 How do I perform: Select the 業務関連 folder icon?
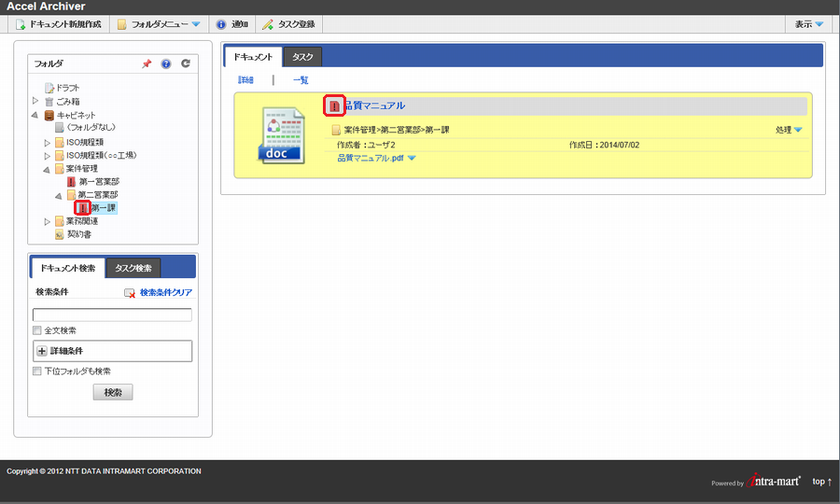pos(60,221)
